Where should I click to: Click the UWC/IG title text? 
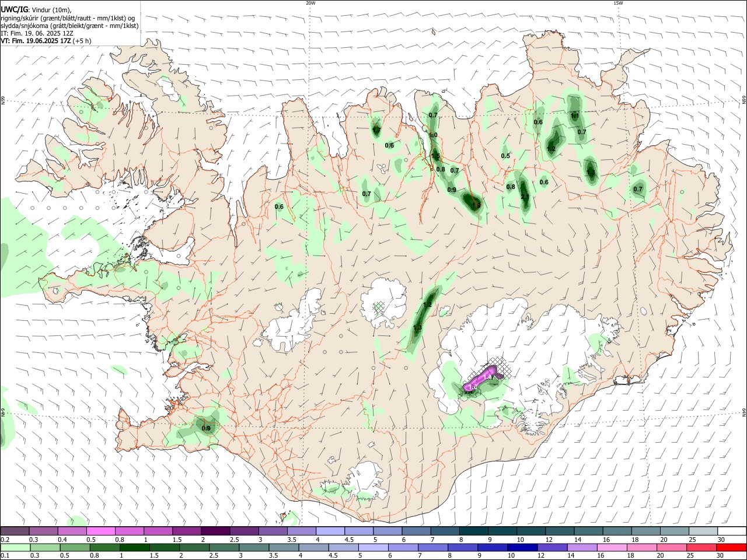pyautogui.click(x=13, y=10)
